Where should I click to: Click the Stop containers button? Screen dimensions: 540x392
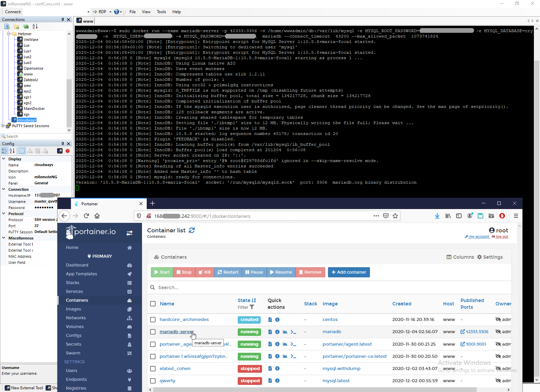coord(184,272)
